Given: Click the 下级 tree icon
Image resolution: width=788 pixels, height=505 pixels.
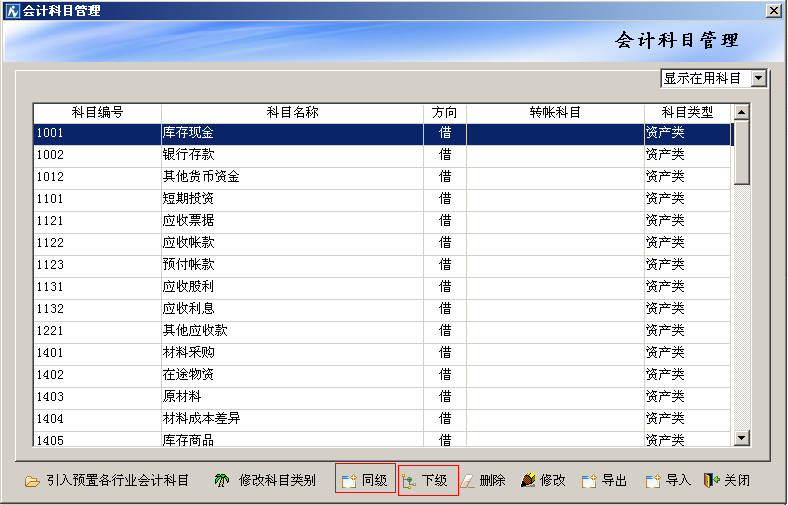Looking at the screenshot, I should click(409, 482).
